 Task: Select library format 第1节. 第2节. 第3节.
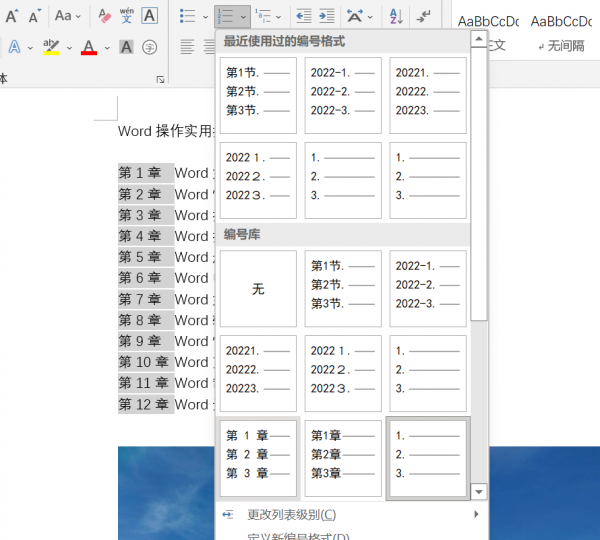[x=343, y=289]
